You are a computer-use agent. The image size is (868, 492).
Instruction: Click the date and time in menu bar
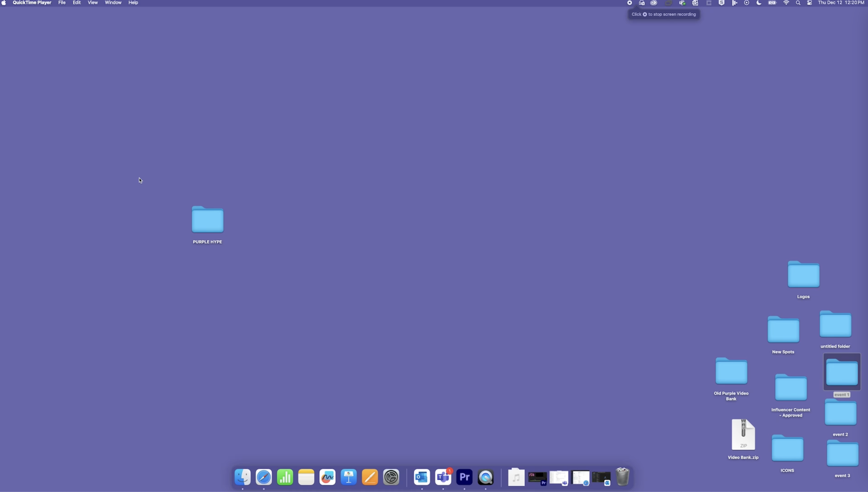(841, 3)
